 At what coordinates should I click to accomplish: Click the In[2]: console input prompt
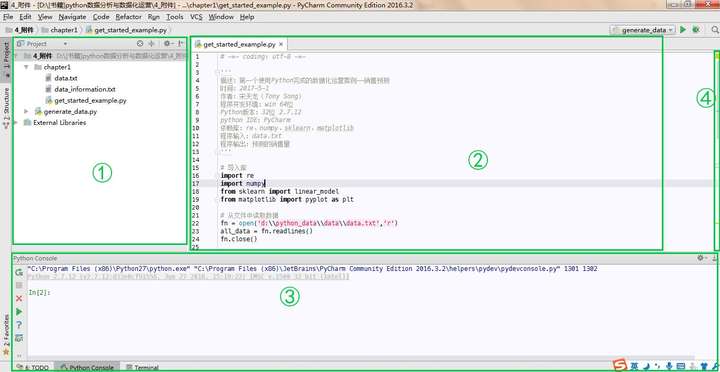(39, 292)
